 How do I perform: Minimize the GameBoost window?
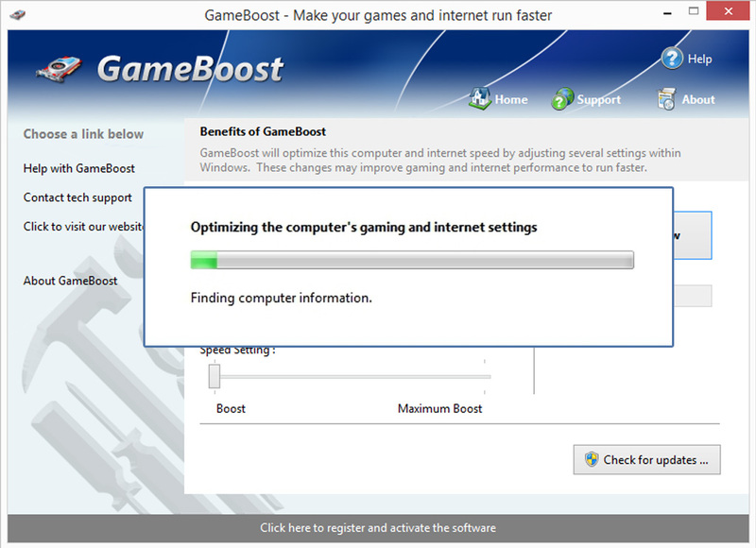click(x=667, y=13)
